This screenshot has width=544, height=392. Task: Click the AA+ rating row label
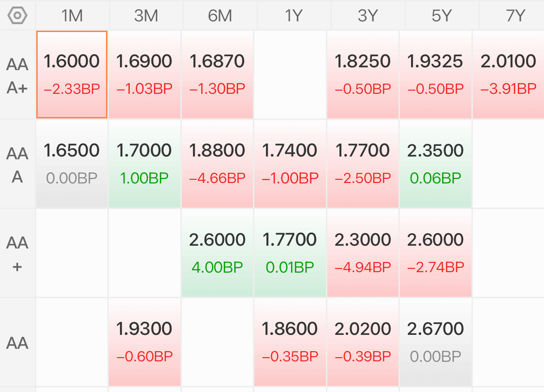pyautogui.click(x=17, y=254)
